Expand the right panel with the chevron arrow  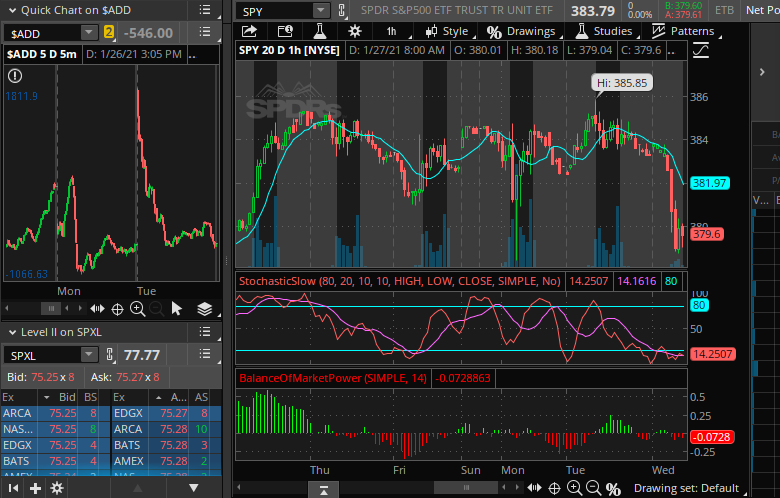pyautogui.click(x=762, y=72)
